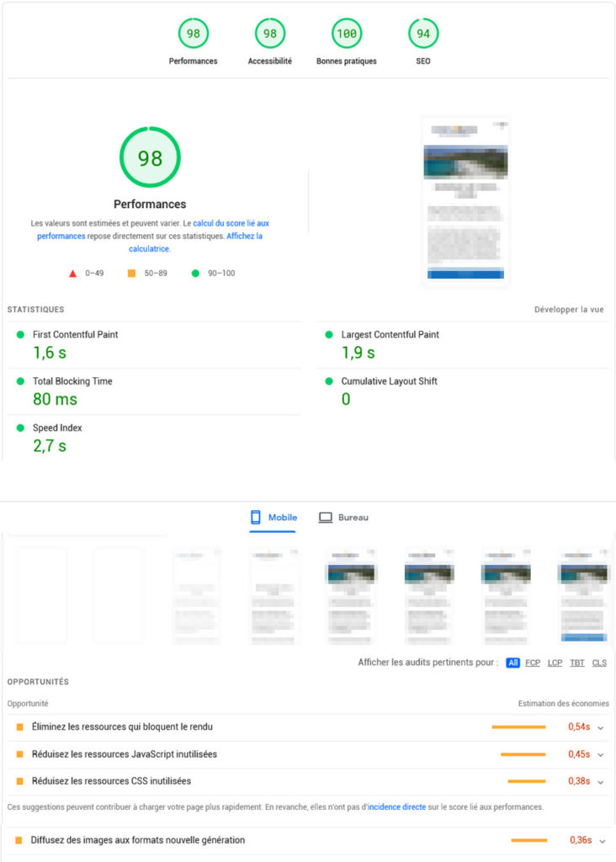Screen dimensions: 616x862
Task: Click the 80 ms Total Blocking Time value
Action: (x=55, y=400)
